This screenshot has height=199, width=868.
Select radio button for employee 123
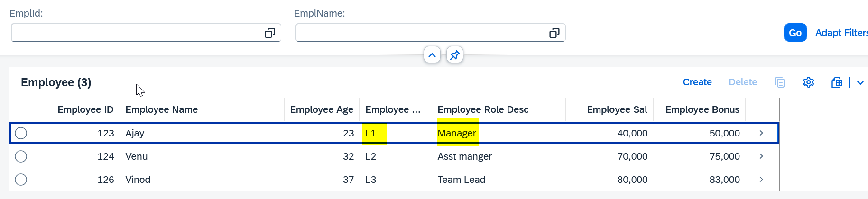[x=21, y=133]
